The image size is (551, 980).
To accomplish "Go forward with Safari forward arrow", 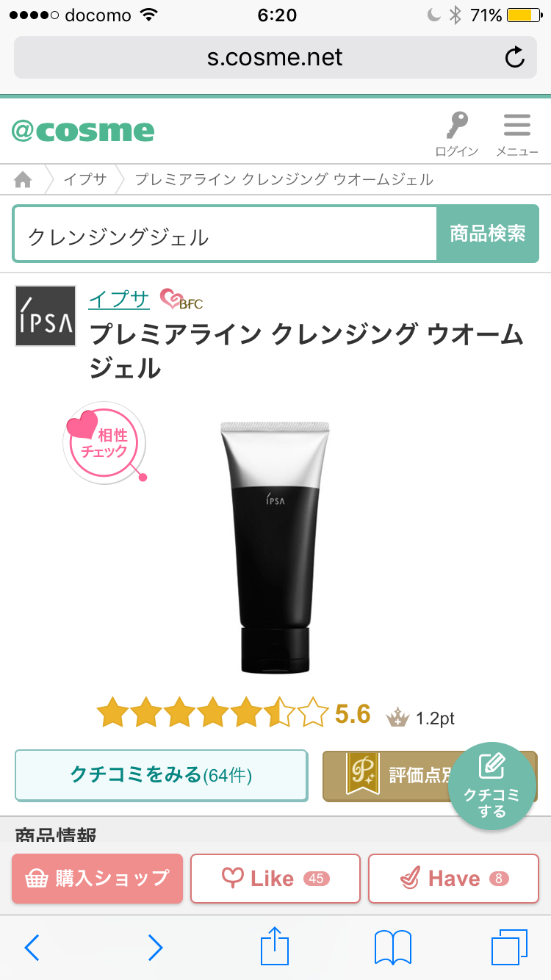I will pyautogui.click(x=154, y=948).
